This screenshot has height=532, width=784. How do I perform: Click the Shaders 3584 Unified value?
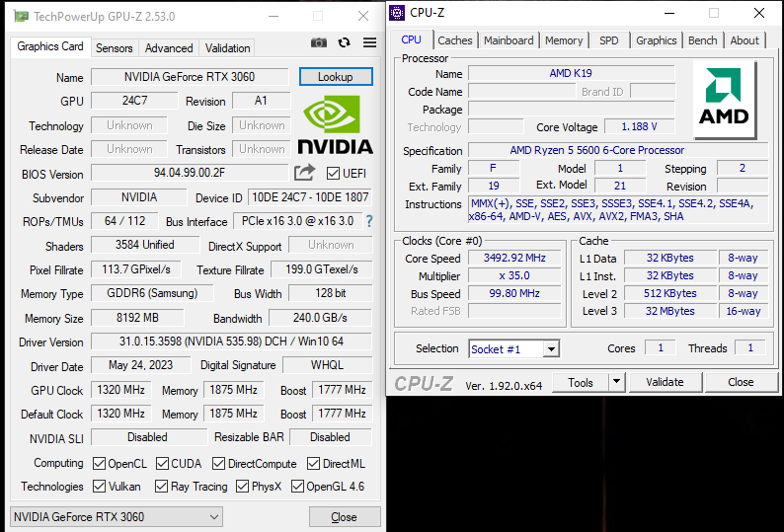click(145, 245)
